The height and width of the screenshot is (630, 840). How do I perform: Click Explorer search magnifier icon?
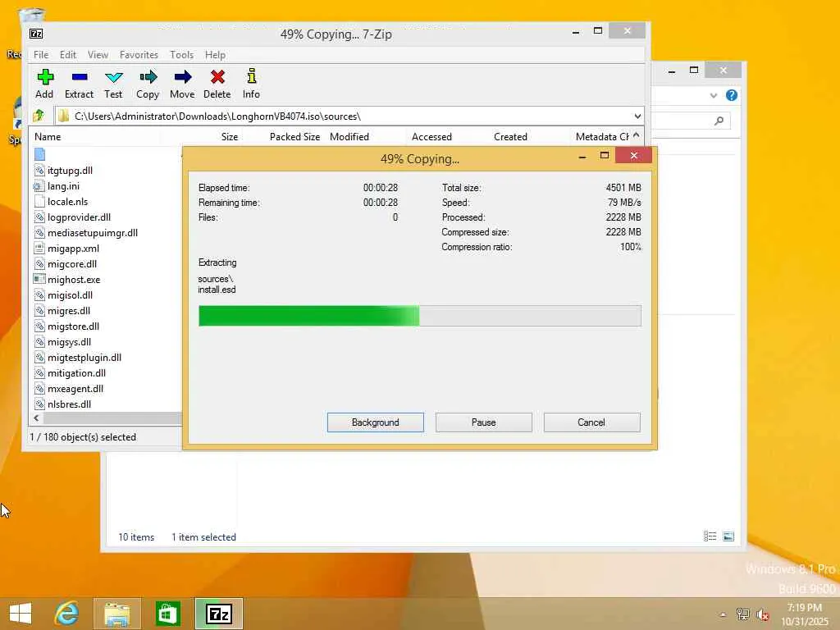(719, 121)
